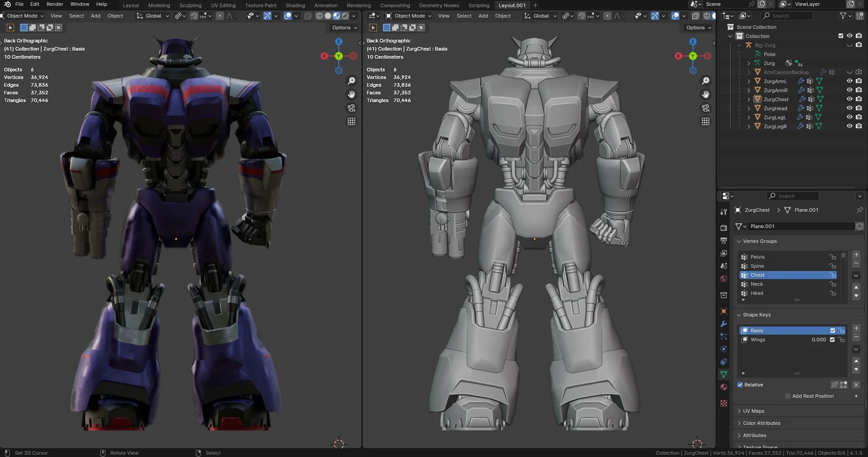This screenshot has height=457, width=868.
Task: Clear shape keys with X button beside Relative
Action: [x=856, y=385]
